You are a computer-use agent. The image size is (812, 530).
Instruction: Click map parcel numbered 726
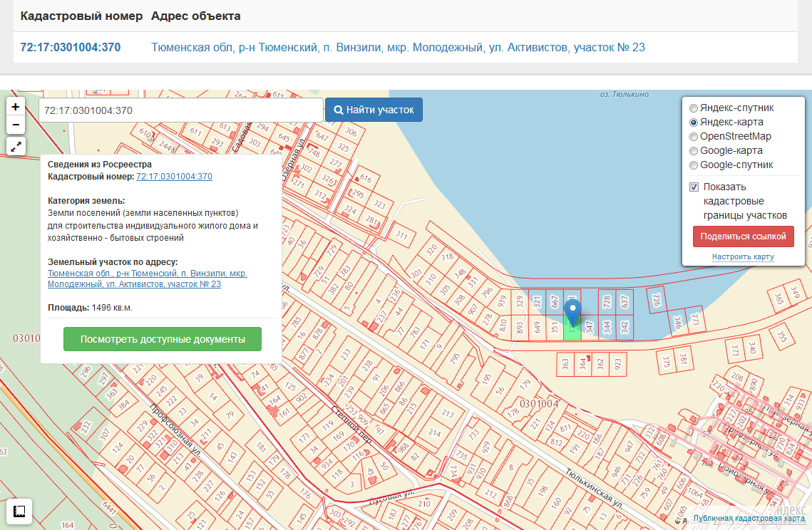click(x=656, y=300)
